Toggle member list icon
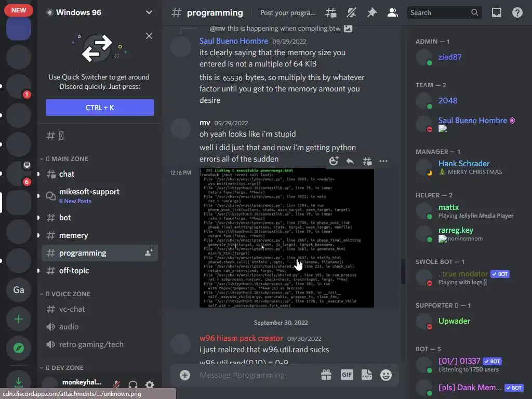 [x=393, y=13]
